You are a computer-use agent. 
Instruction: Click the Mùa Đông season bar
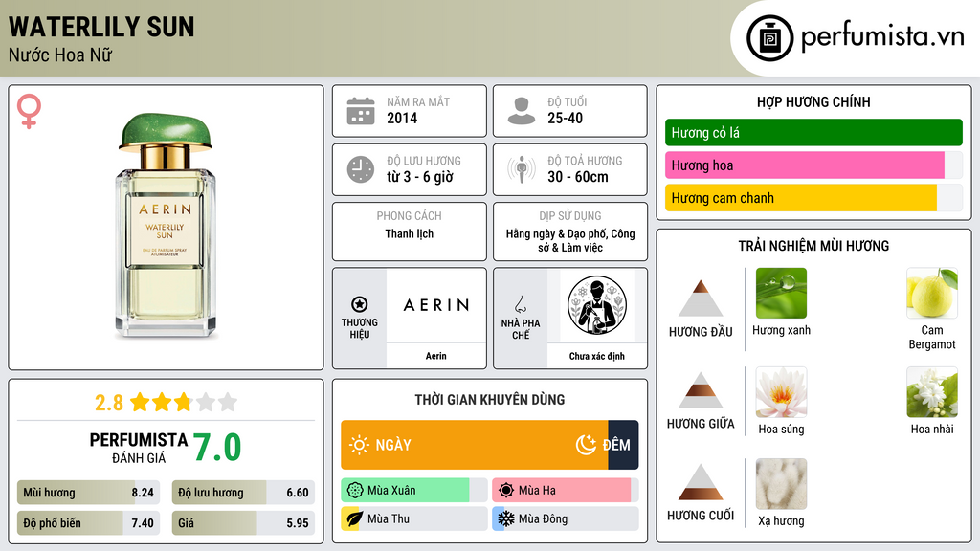(566, 519)
